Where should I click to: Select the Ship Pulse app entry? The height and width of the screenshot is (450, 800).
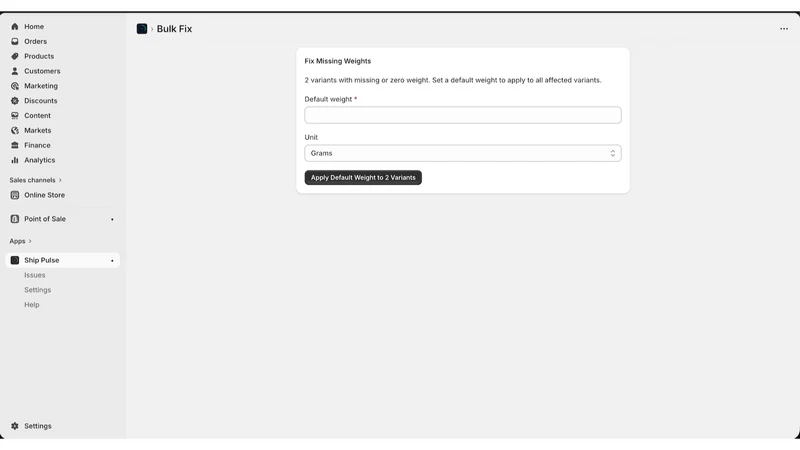[x=62, y=260]
